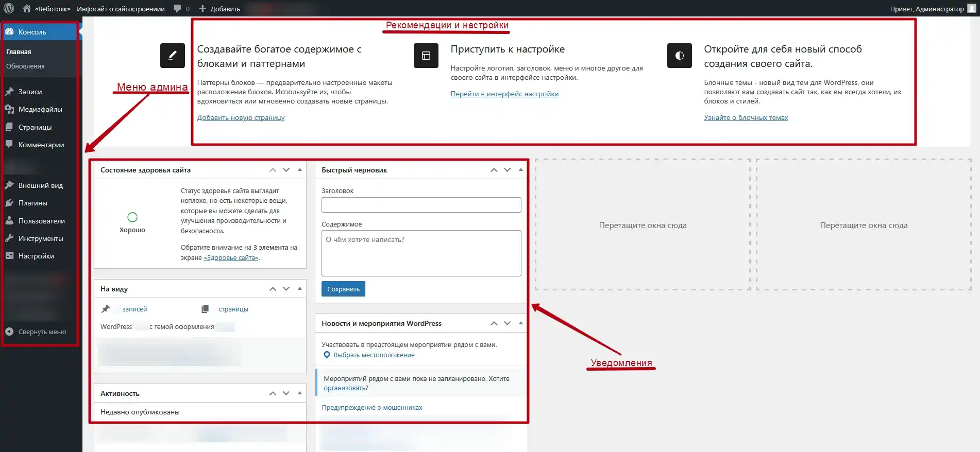Viewport: 980px width, 452px height.
Task: Move Состояние здоровья сайта widget down
Action: (286, 170)
